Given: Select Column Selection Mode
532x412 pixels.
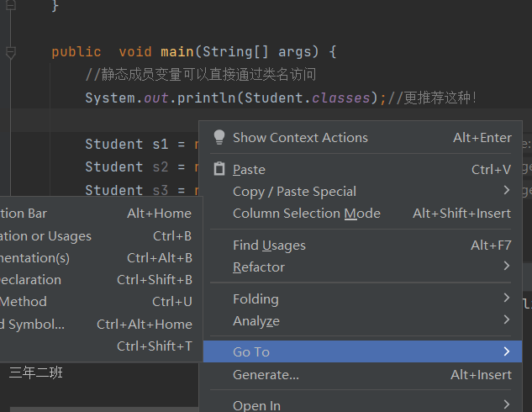Looking at the screenshot, I should point(306,214).
